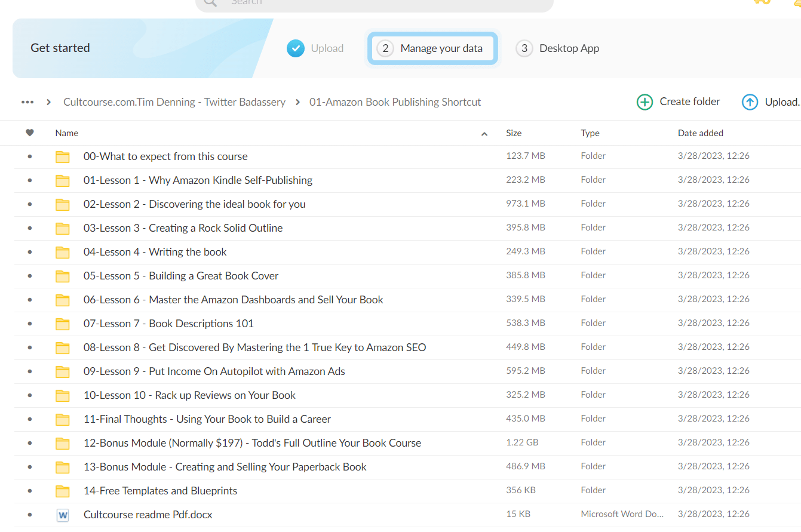
Task: Click folder icon for 09-Lesson 9
Action: [63, 371]
